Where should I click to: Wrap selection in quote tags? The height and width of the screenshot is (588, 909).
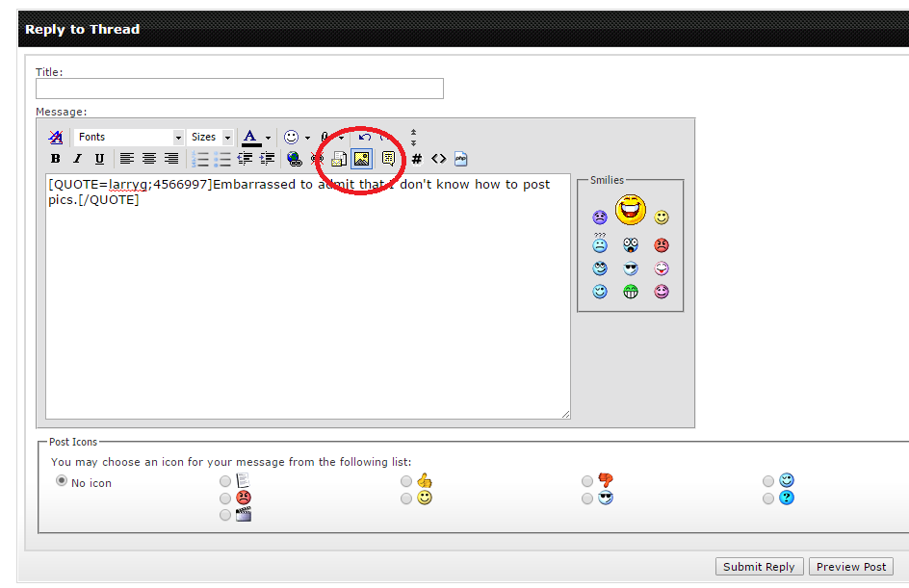[388, 159]
